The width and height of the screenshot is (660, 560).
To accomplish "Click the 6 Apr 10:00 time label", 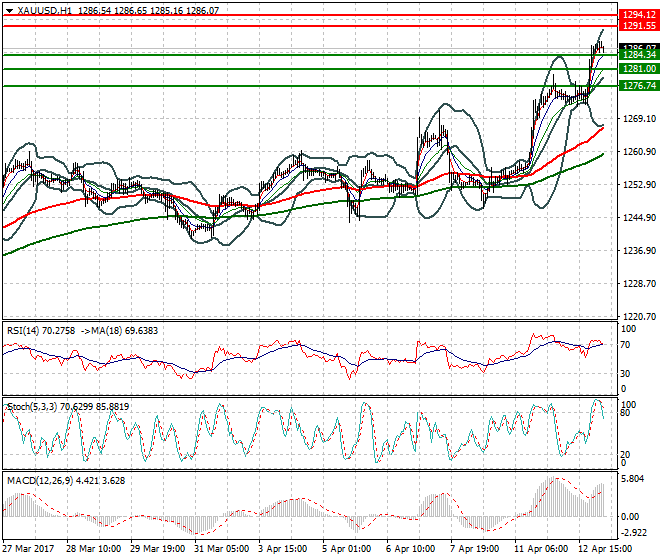I will click(x=410, y=549).
